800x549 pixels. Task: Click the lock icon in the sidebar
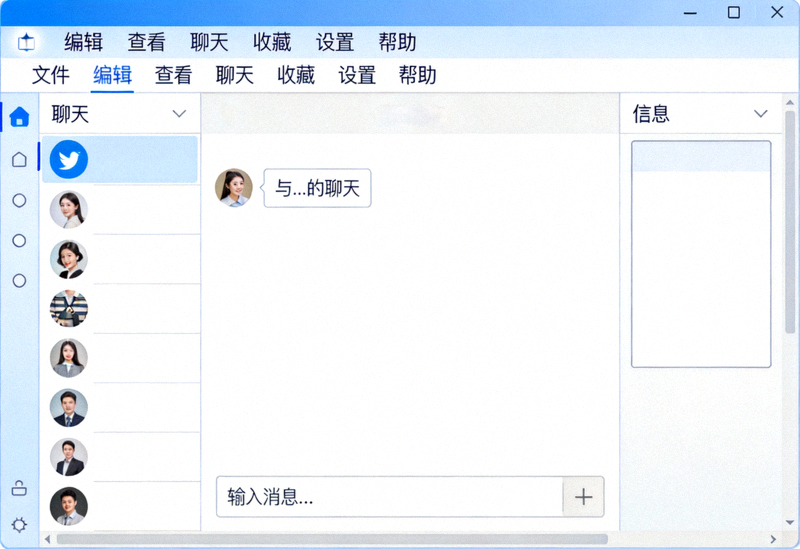click(19, 488)
